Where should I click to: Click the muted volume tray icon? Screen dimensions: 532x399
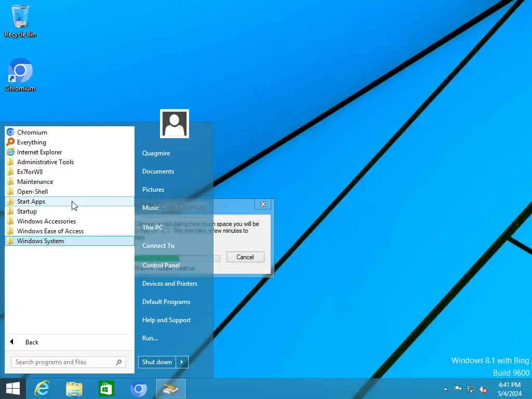[483, 389]
